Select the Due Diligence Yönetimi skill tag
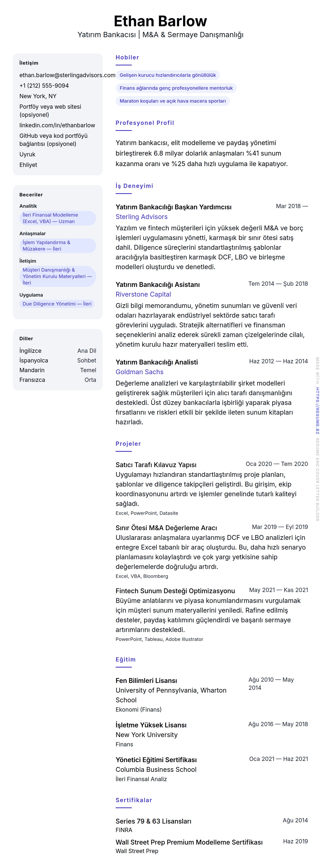 click(x=57, y=304)
